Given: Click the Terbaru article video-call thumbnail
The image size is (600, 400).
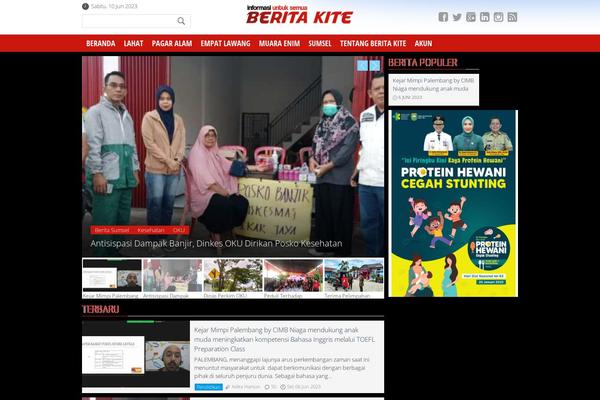Looking at the screenshot, I should point(136,354).
